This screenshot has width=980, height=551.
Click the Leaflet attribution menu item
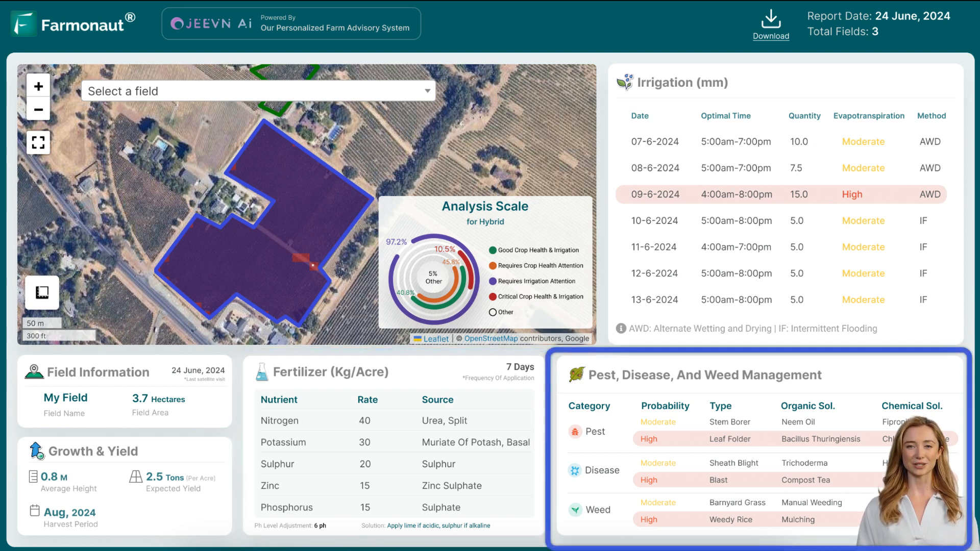click(436, 338)
